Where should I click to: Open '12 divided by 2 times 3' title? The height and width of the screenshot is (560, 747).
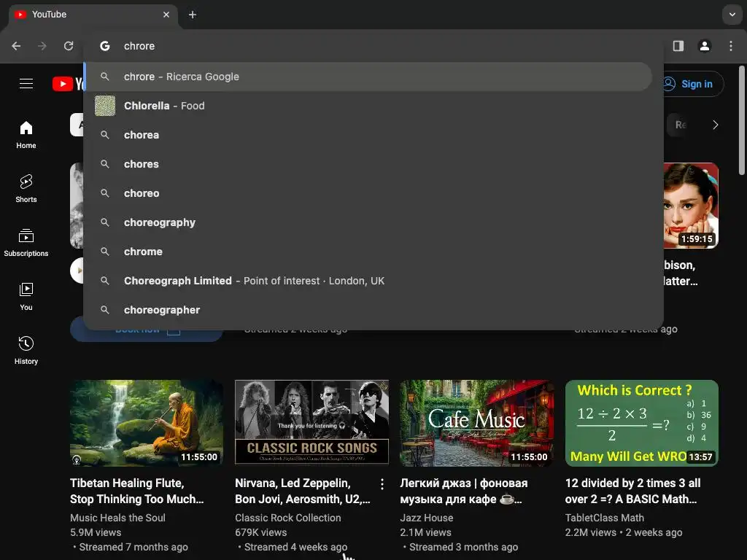pyautogui.click(x=632, y=491)
